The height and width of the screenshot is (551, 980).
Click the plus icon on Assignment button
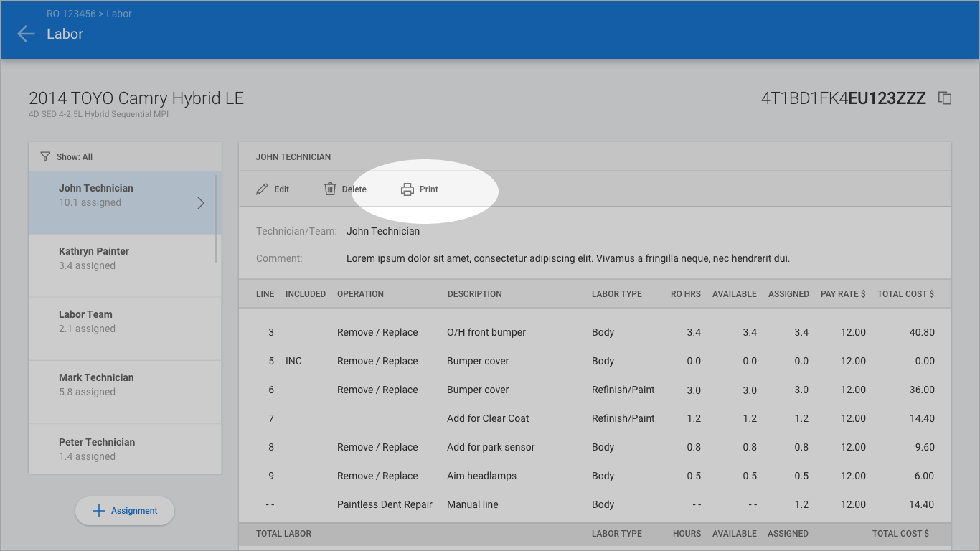click(99, 511)
